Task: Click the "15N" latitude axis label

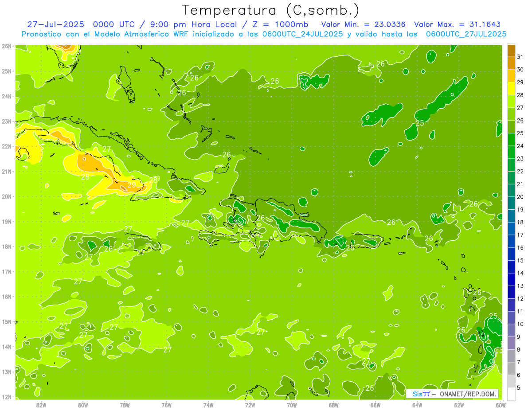Action: coord(6,322)
